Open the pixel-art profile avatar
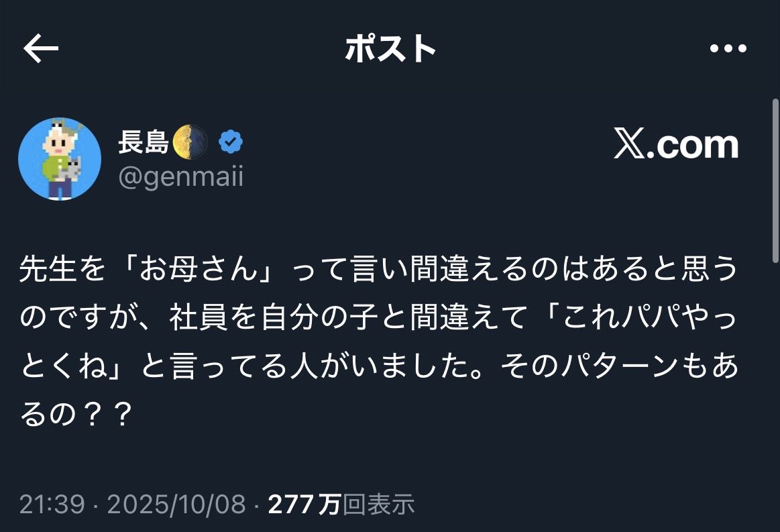This screenshot has width=780, height=532. click(x=60, y=159)
